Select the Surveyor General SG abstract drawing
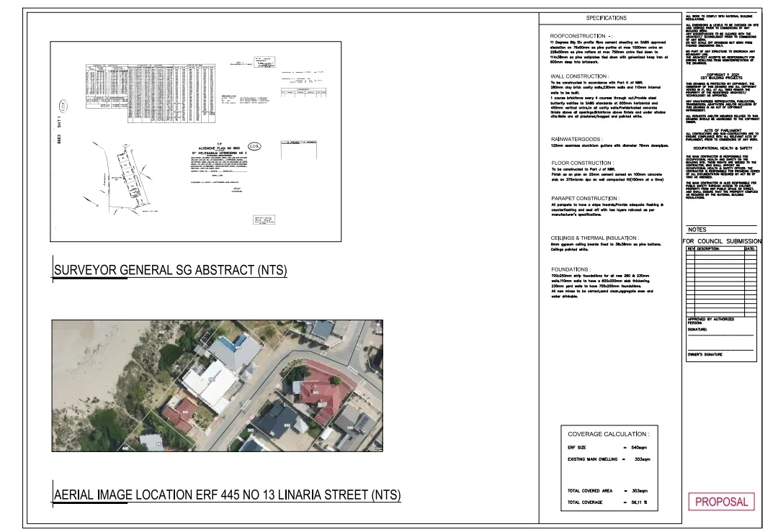Image resolution: width=778 pixels, height=532 pixels. (x=195, y=141)
